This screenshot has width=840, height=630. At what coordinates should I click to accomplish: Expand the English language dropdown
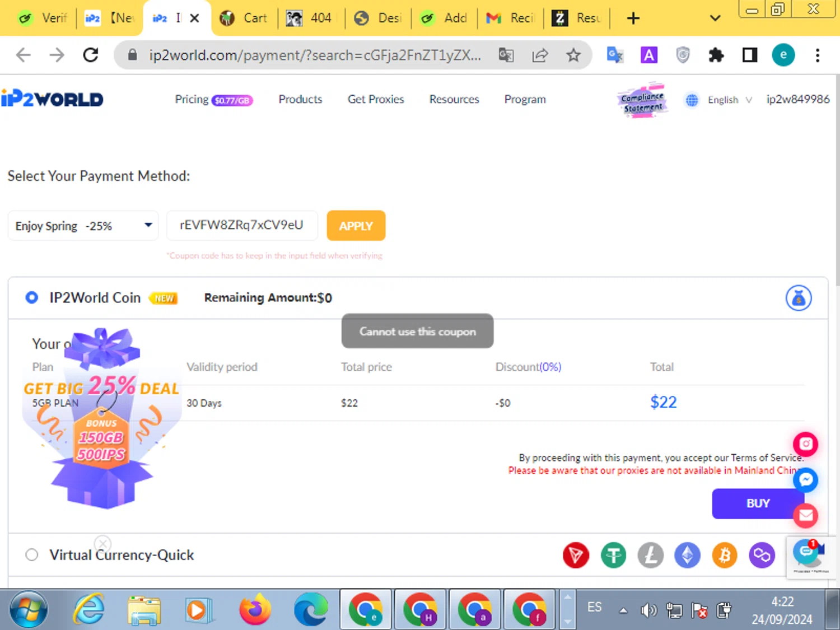[x=729, y=100]
